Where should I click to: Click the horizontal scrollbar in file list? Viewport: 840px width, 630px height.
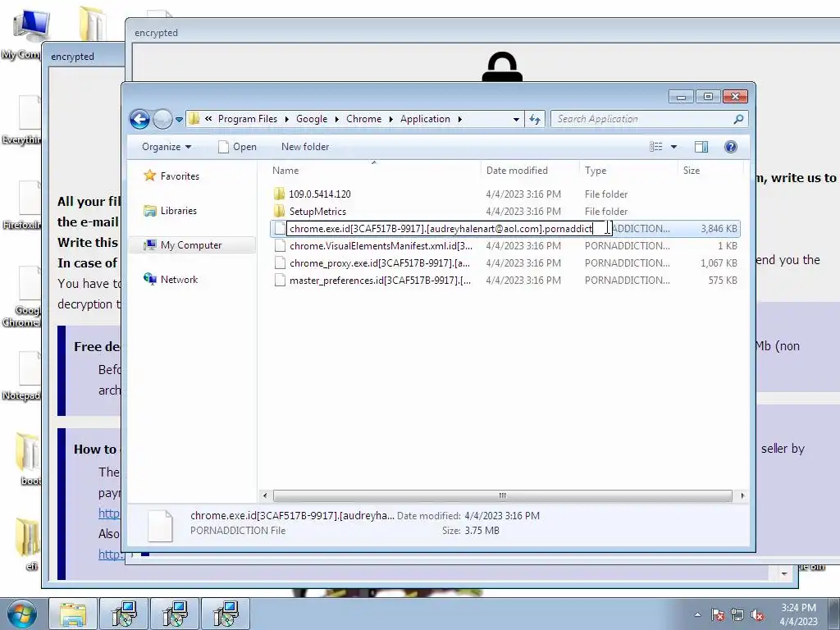click(x=503, y=495)
